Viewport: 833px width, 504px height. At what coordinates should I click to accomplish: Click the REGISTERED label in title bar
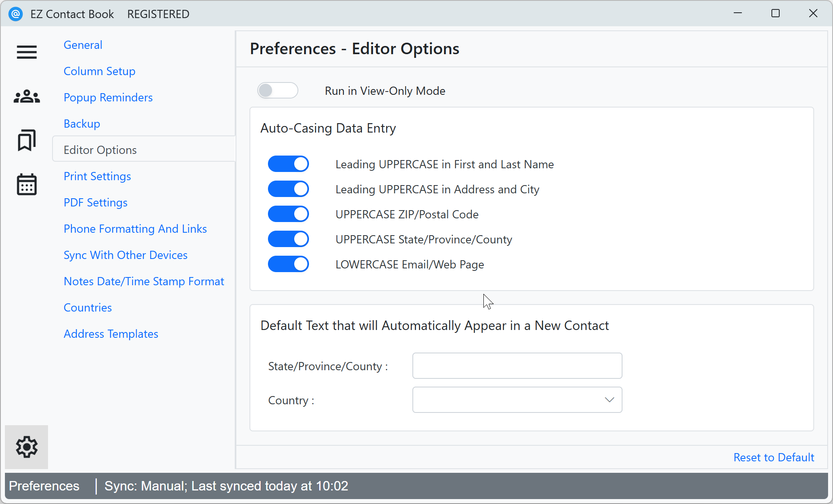click(x=158, y=14)
